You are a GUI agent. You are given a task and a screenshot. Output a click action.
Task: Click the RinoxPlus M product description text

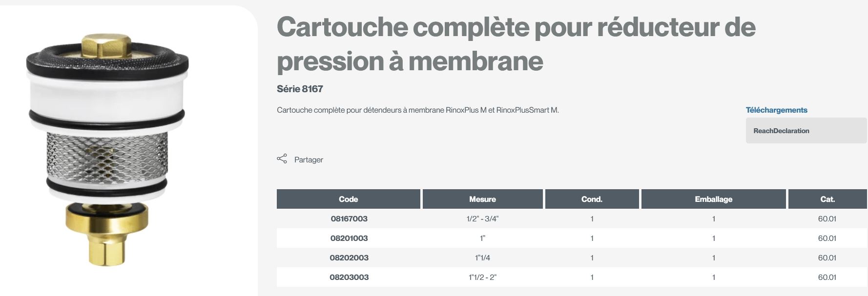click(x=417, y=110)
